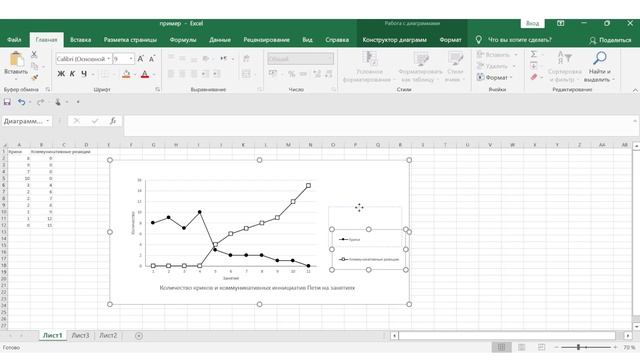
Task: Click the Insert Function fx icon
Action: [113, 121]
